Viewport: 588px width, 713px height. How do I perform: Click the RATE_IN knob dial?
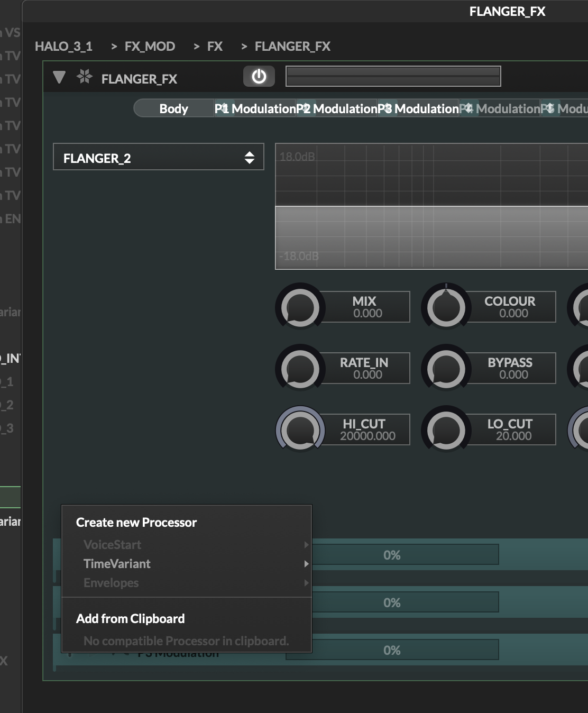300,369
